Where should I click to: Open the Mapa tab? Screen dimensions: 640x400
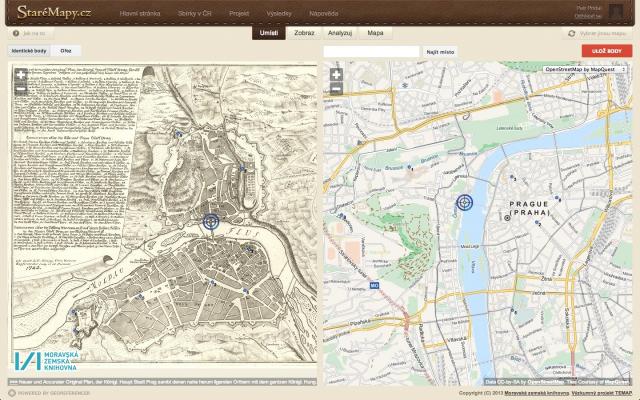(x=375, y=33)
